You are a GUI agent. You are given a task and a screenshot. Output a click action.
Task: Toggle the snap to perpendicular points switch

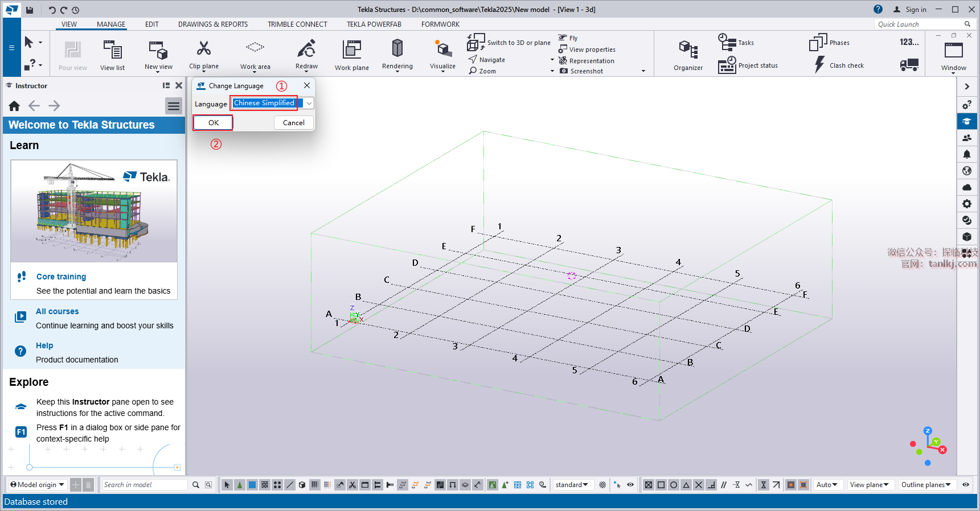(711, 485)
